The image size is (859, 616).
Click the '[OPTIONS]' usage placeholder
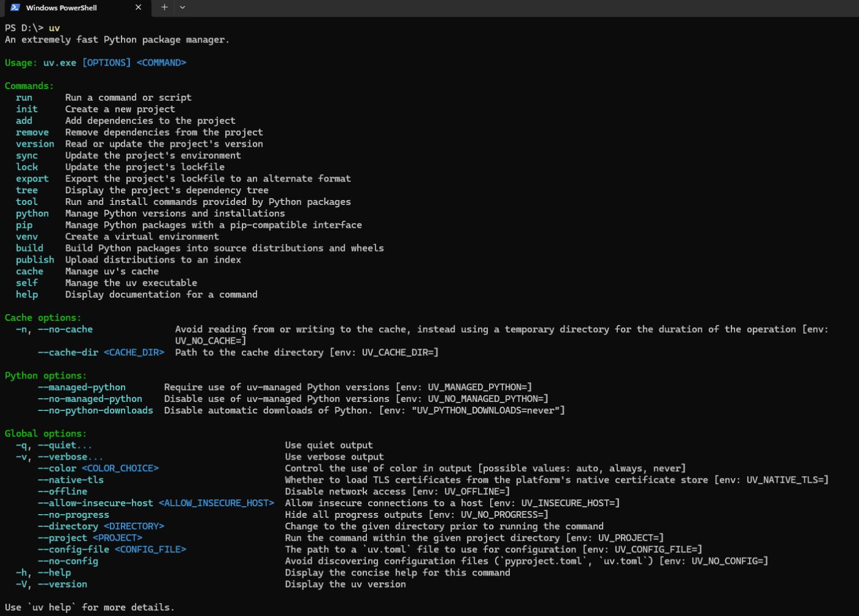[x=107, y=63]
